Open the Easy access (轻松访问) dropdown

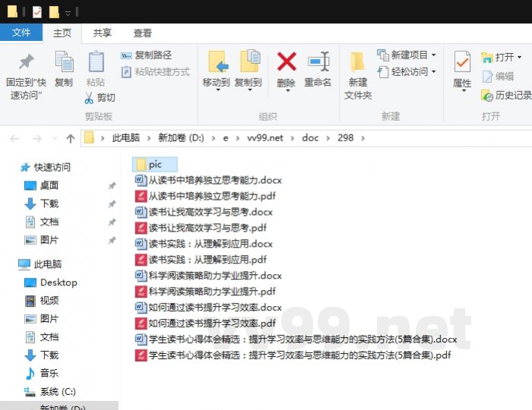pyautogui.click(x=407, y=71)
